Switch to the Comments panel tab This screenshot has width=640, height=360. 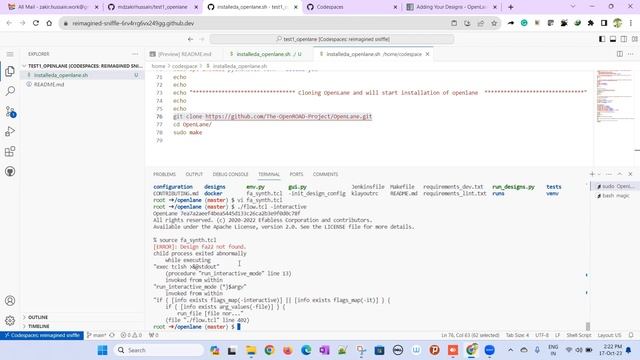(325, 174)
